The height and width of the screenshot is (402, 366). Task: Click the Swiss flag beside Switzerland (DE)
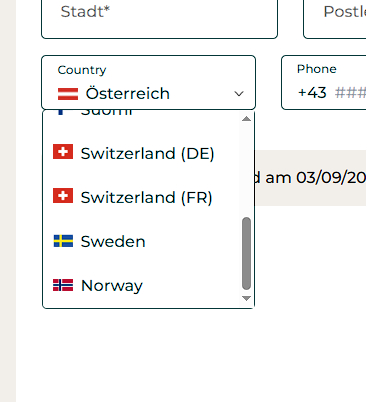(63, 152)
